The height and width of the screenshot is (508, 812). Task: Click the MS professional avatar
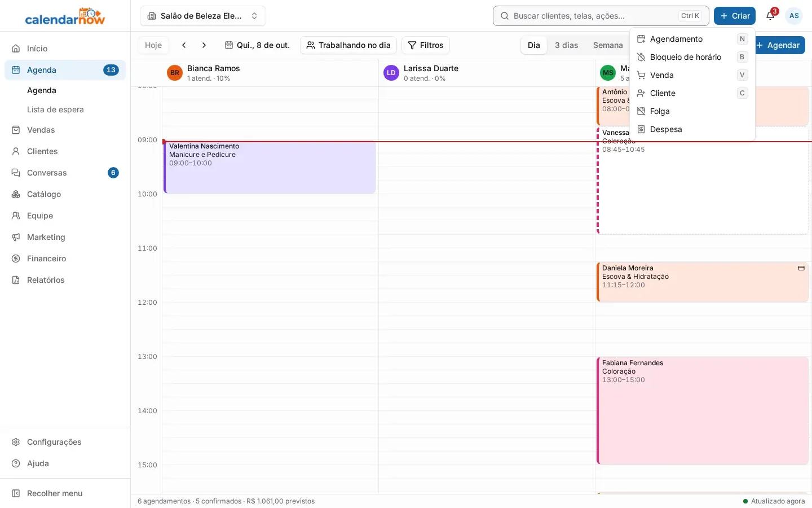[x=608, y=73]
